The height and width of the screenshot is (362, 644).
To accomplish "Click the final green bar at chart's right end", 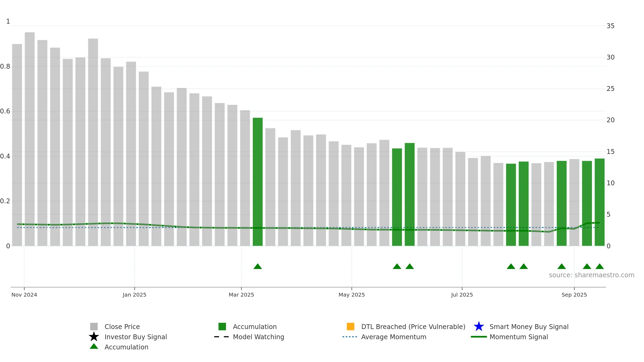I will [599, 202].
